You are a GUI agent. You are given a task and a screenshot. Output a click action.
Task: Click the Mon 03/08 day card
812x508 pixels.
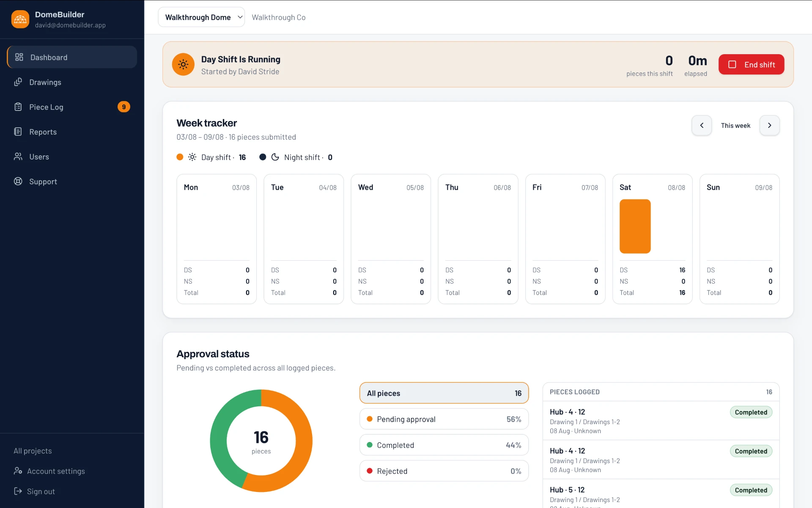coord(217,239)
